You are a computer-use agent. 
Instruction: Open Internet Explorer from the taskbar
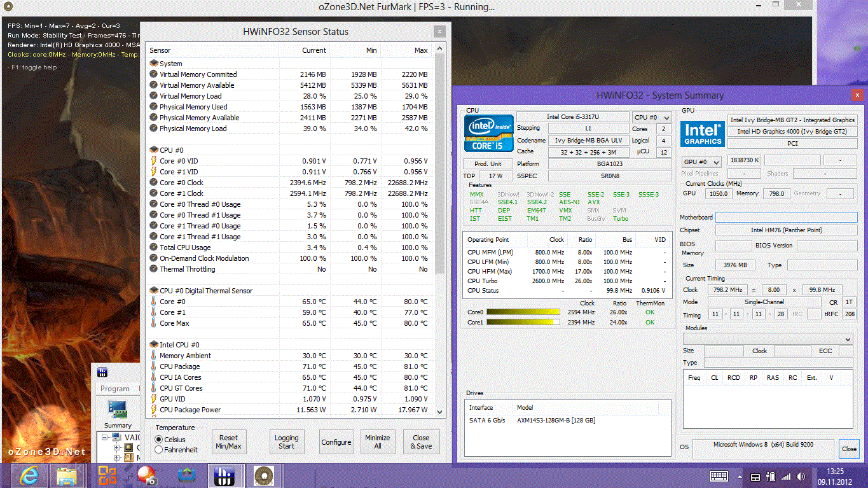(x=29, y=475)
